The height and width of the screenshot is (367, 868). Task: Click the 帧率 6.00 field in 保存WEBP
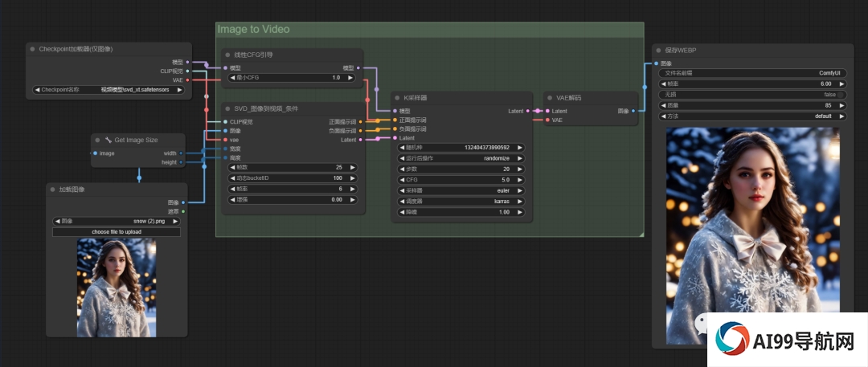click(x=752, y=84)
